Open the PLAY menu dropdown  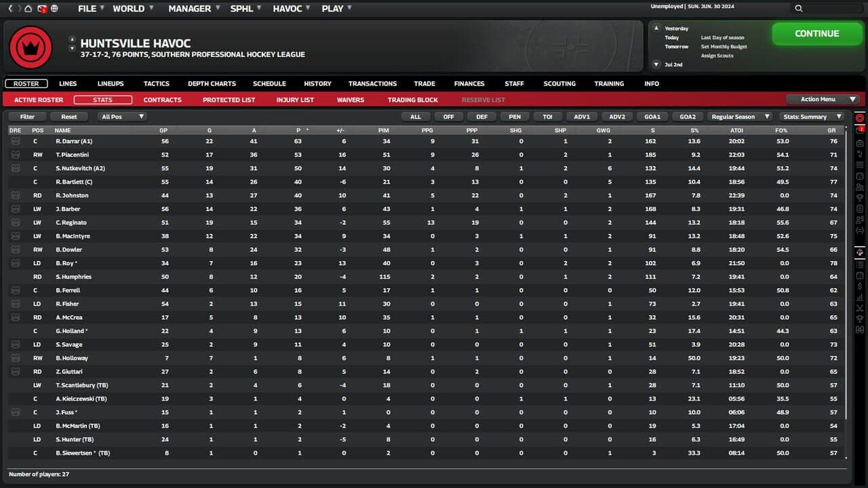[337, 9]
